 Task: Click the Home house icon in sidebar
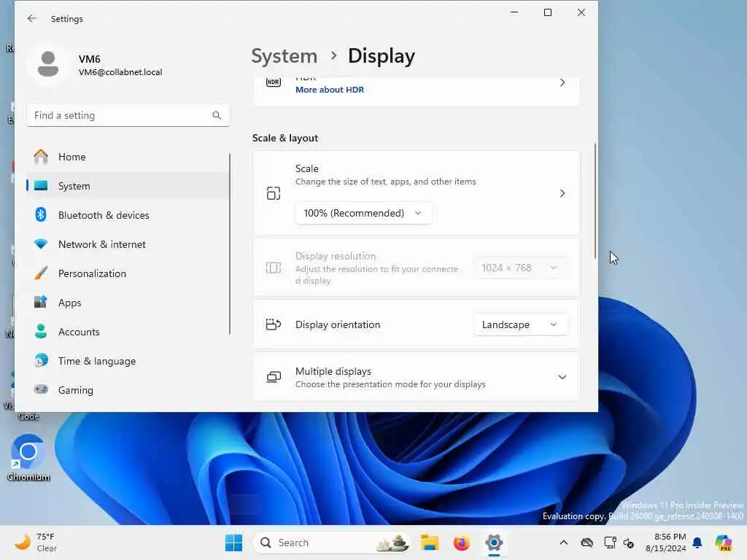(x=41, y=157)
